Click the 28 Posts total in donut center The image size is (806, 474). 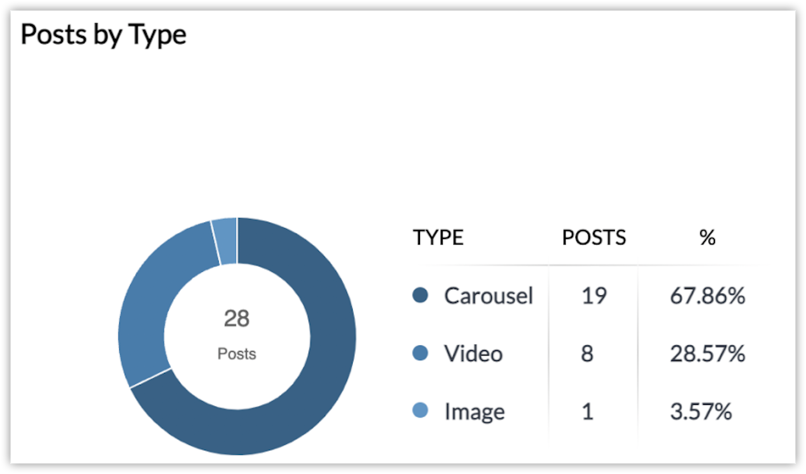[x=236, y=334]
